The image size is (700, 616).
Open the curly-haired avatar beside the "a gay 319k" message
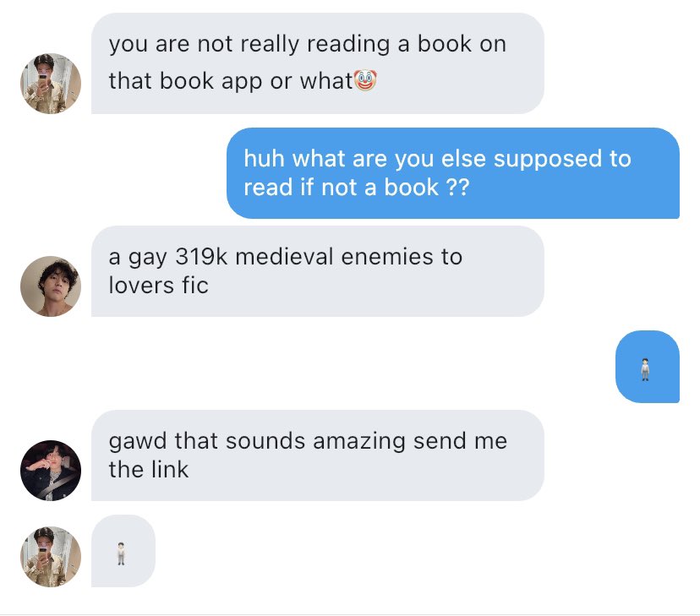tap(51, 286)
